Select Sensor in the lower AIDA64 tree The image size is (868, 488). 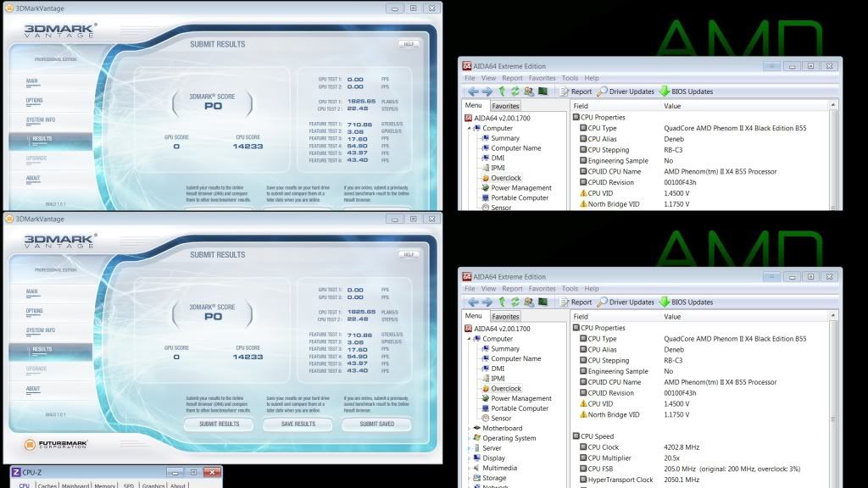tap(500, 419)
